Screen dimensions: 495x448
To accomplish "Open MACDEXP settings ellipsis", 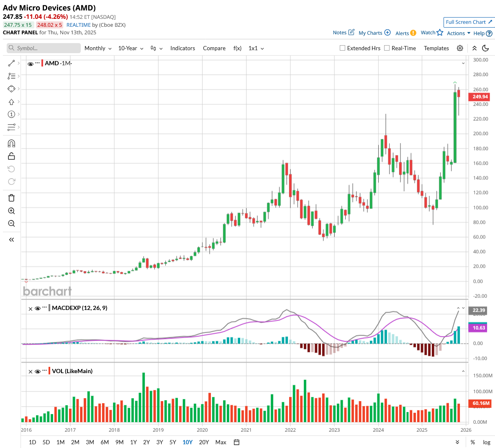I will pyautogui.click(x=44, y=307).
